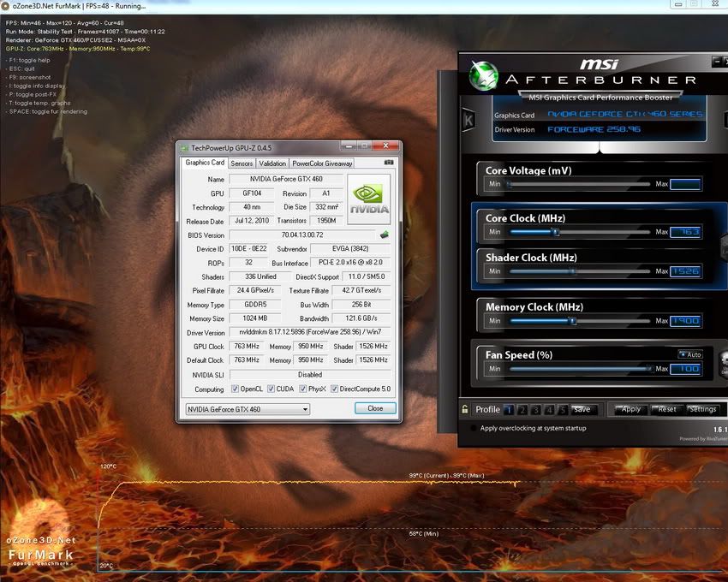Viewport: 728px width, 582px height.
Task: Click the Memory Clock value box 1900
Action: coord(685,321)
